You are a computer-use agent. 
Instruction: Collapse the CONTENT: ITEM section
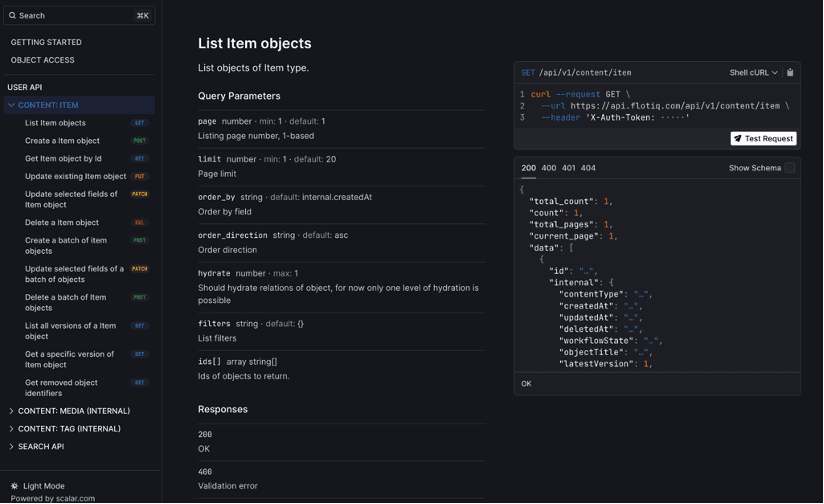tap(79, 105)
